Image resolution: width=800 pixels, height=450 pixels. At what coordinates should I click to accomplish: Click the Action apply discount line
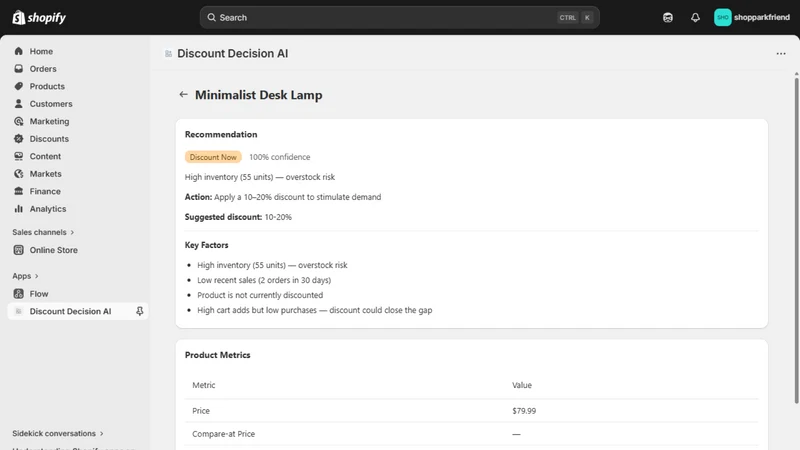click(x=283, y=197)
